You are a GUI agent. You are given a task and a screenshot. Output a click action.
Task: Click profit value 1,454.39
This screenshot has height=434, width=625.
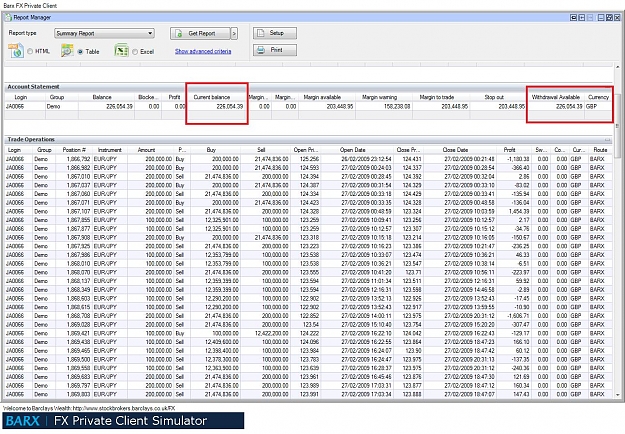point(519,211)
